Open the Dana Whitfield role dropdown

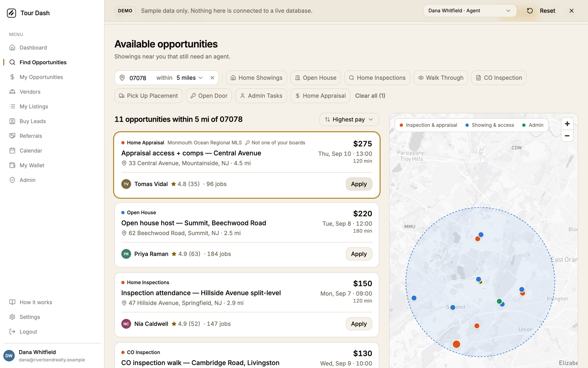coord(469,11)
